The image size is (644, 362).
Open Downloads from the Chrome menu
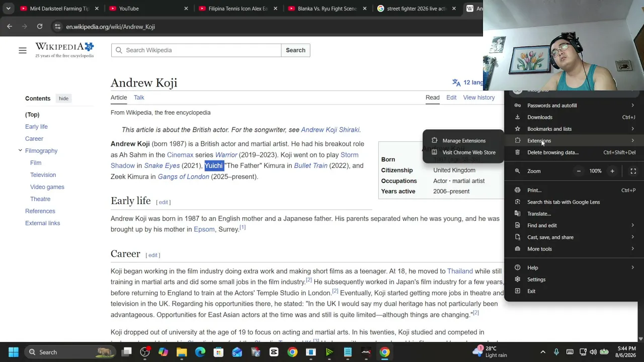574,117
